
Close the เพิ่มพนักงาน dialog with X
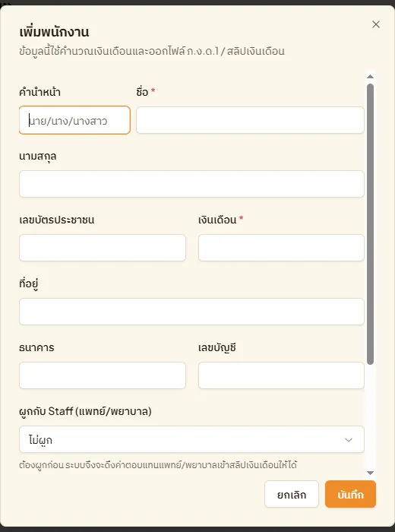point(376,24)
